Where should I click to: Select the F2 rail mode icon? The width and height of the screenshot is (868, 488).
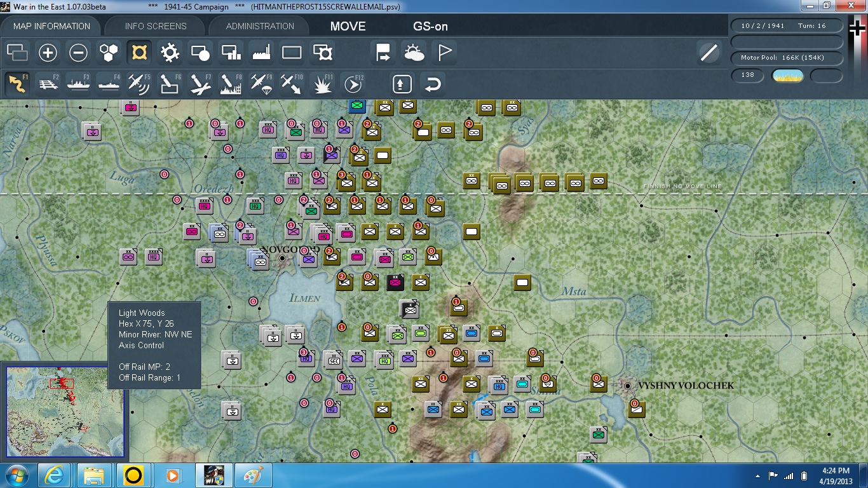(x=48, y=84)
